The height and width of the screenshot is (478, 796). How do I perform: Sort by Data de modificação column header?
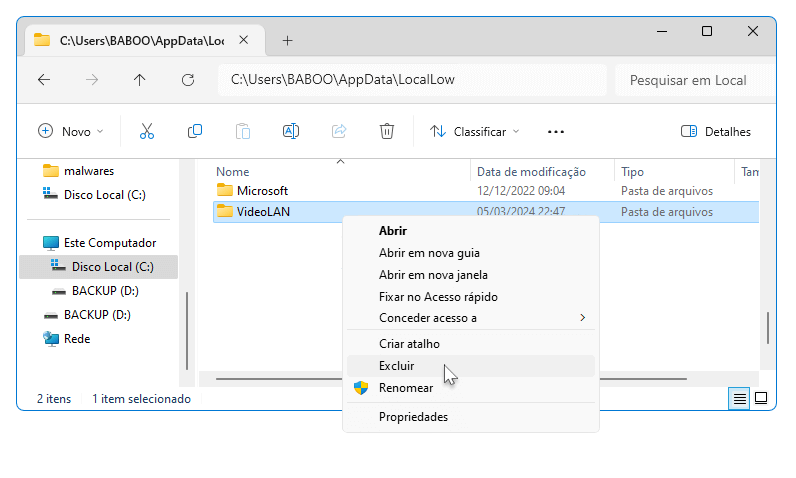(x=531, y=172)
